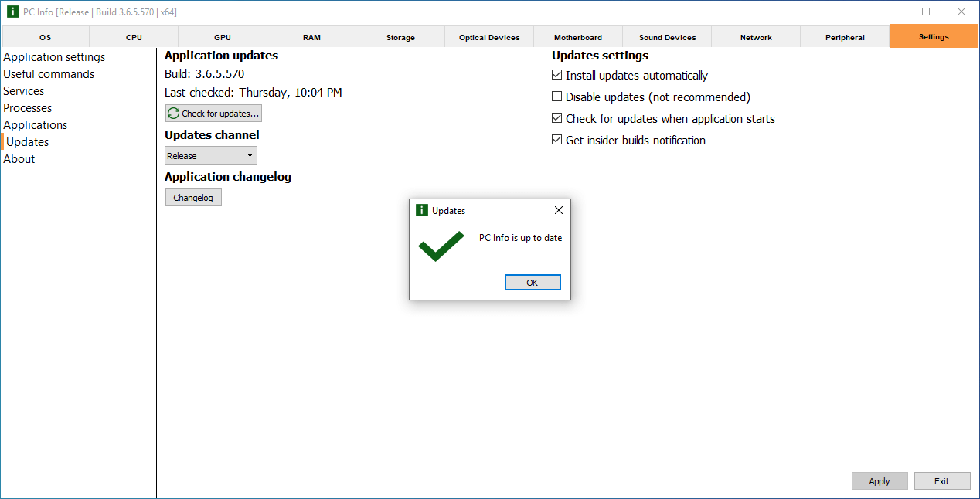Select the RAM tab
The height and width of the screenshot is (499, 980).
[x=311, y=37]
